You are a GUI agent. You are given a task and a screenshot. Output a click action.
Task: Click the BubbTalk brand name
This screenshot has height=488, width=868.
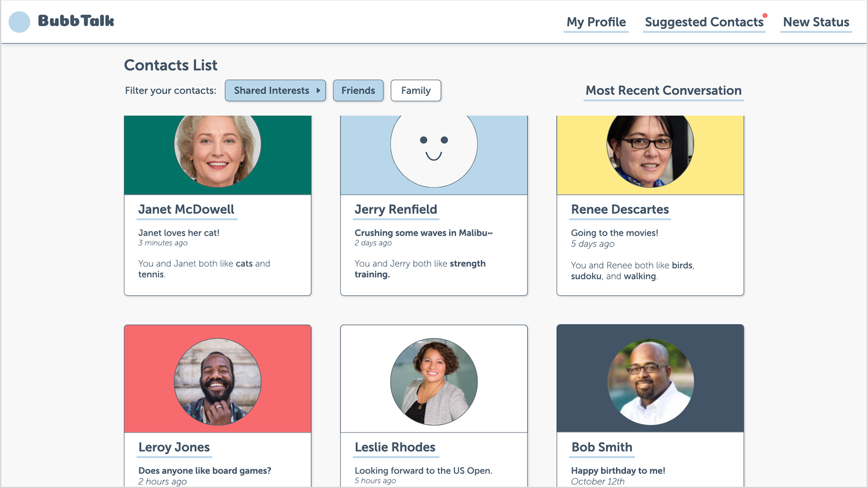[x=76, y=21]
